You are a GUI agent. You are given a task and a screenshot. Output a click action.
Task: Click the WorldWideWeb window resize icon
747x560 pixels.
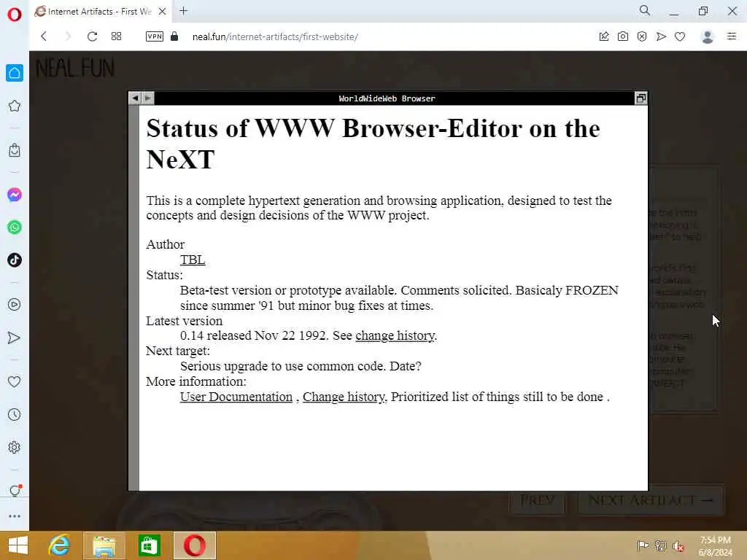coord(640,98)
